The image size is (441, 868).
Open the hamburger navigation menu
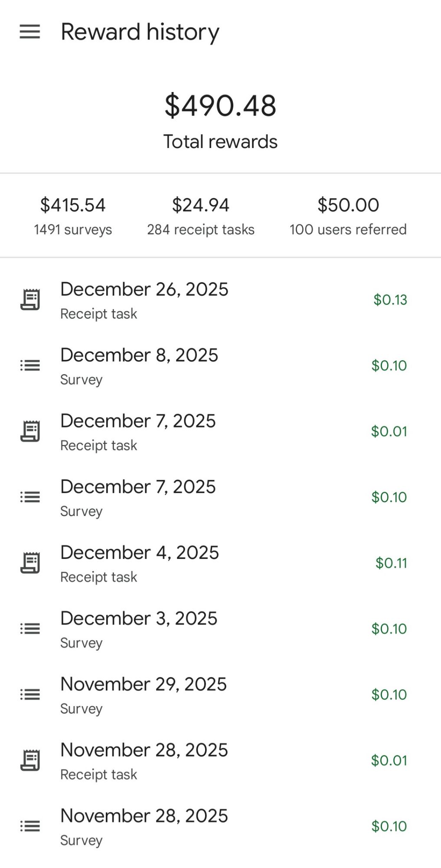point(30,32)
